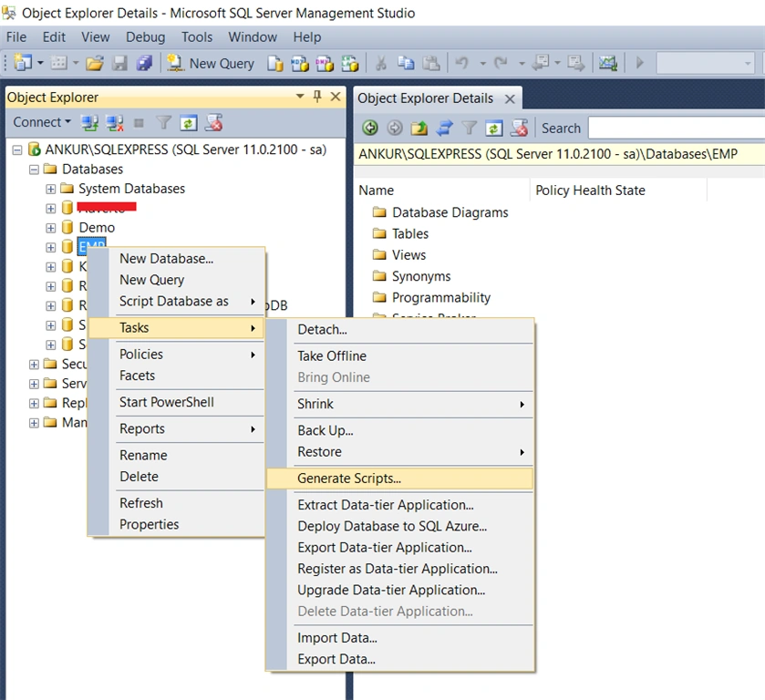Click the Cut scissors icon in toolbar
Screen dimensions: 765x700
[x=381, y=64]
